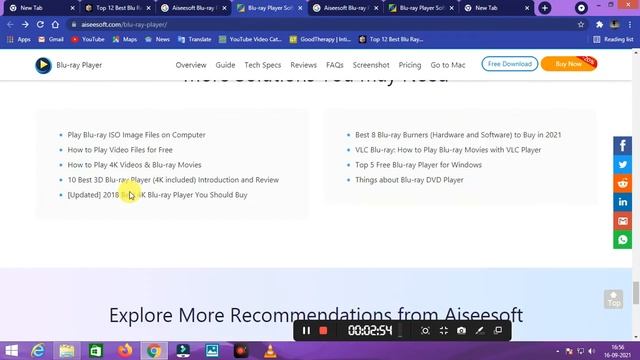The image size is (640, 360).
Task: Open Updated 2018 4K Blu-ray Player link
Action: click(157, 195)
